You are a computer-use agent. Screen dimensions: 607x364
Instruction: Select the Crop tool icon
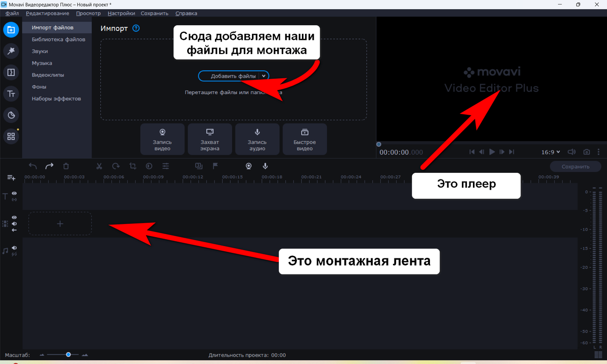[133, 166]
